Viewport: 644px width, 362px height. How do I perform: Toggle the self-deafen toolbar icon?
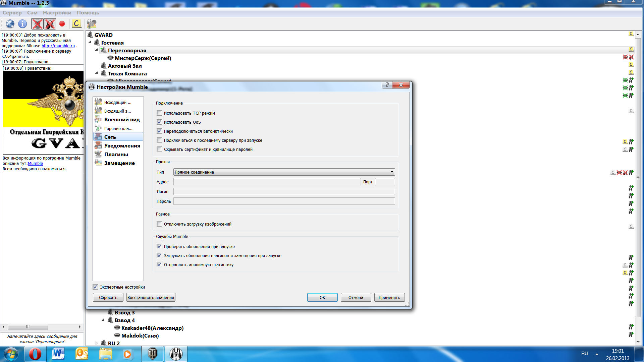tap(50, 24)
